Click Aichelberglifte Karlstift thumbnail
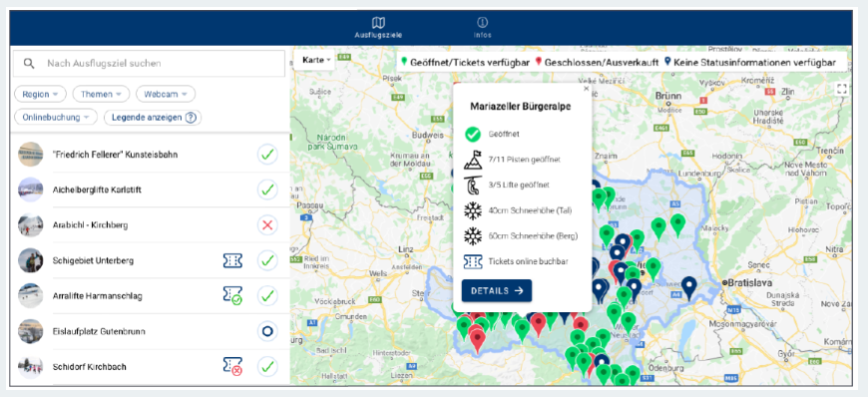Image resolution: width=868 pixels, height=397 pixels. [x=31, y=190]
